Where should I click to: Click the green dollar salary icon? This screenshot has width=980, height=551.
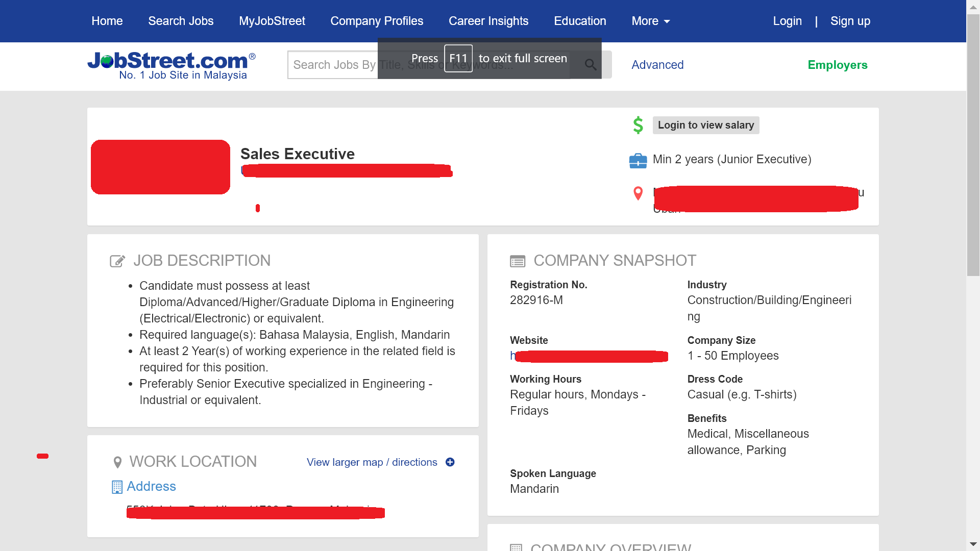[x=638, y=125]
